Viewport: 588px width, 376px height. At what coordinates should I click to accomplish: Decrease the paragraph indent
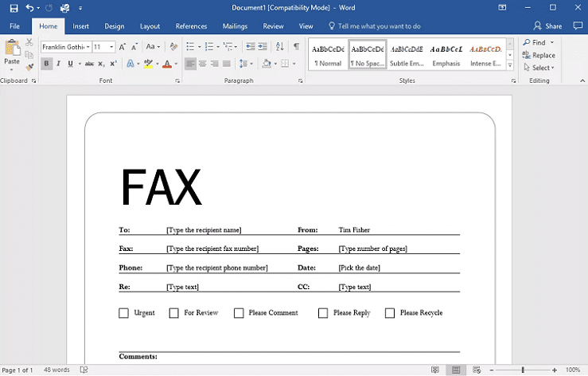click(x=251, y=46)
